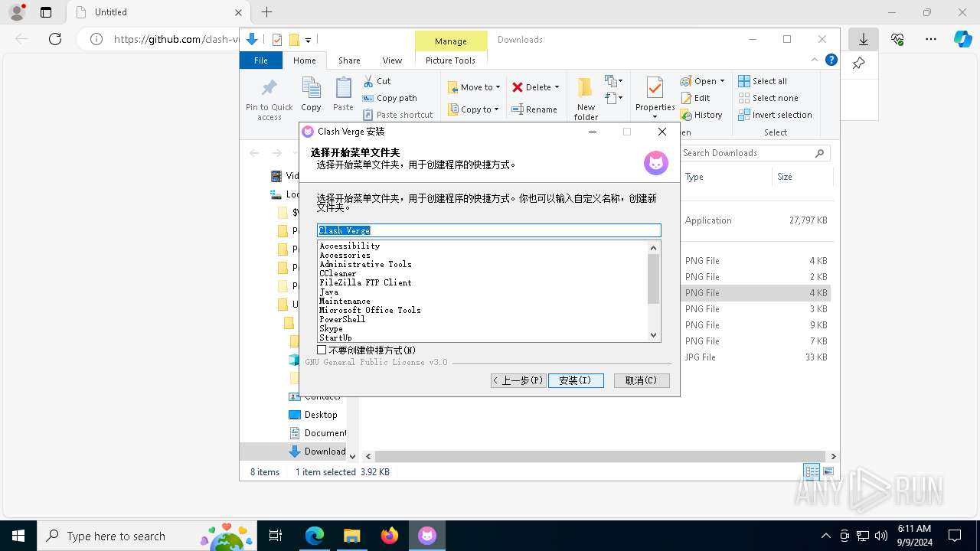The image size is (980, 551).
Task: Expand Open dropdown arrow
Action: pos(722,81)
